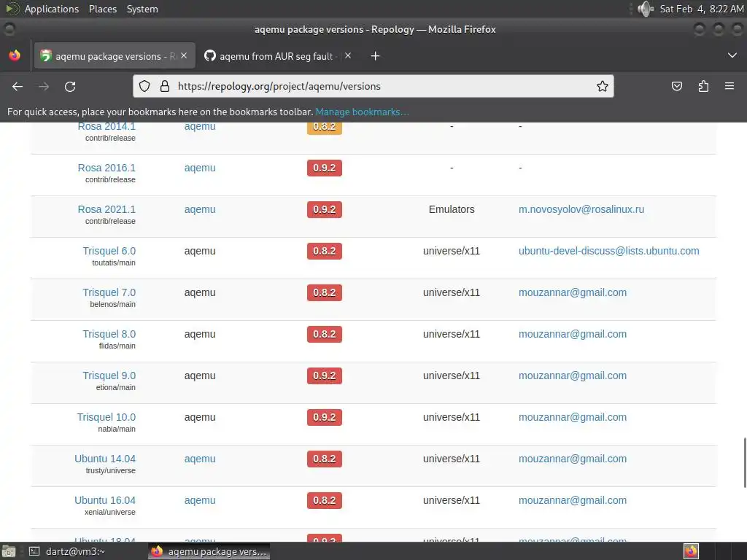Bookmark this page with the star icon
The height and width of the screenshot is (560, 747).
point(602,86)
